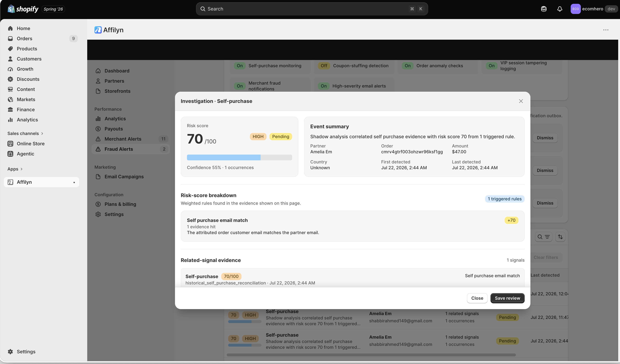This screenshot has height=364, width=620.
Task: Open the search and filter button in alerts table
Action: pyautogui.click(x=543, y=237)
